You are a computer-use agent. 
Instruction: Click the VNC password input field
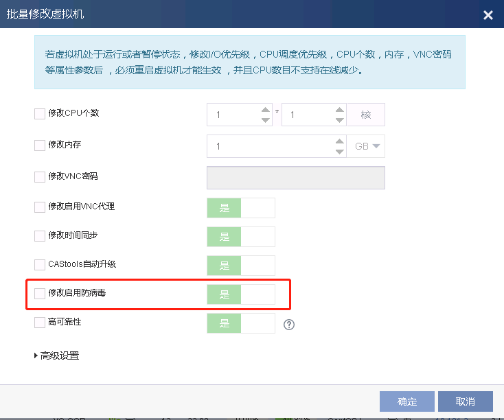tap(295, 177)
